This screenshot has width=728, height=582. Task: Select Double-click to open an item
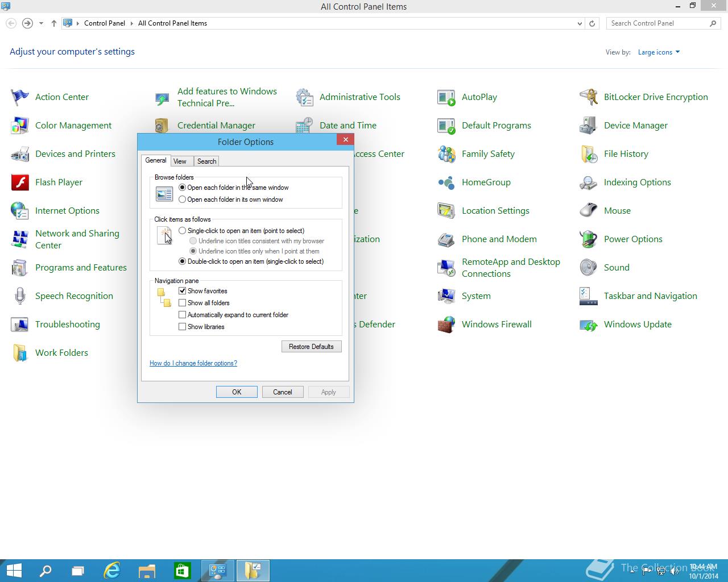point(182,261)
